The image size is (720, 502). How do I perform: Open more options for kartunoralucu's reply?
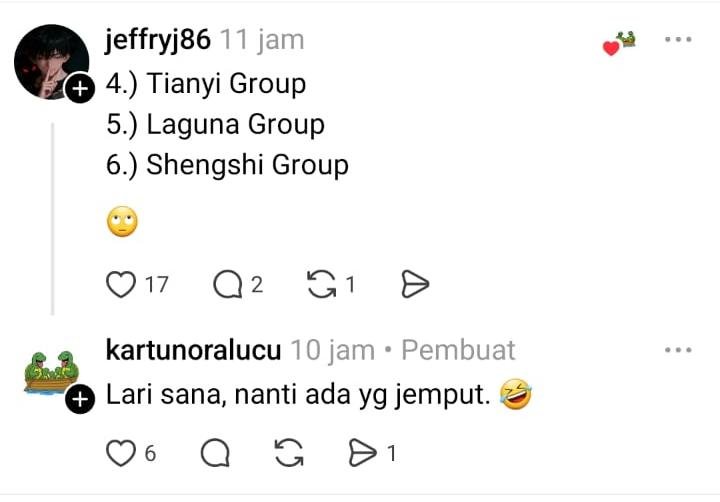pos(678,350)
